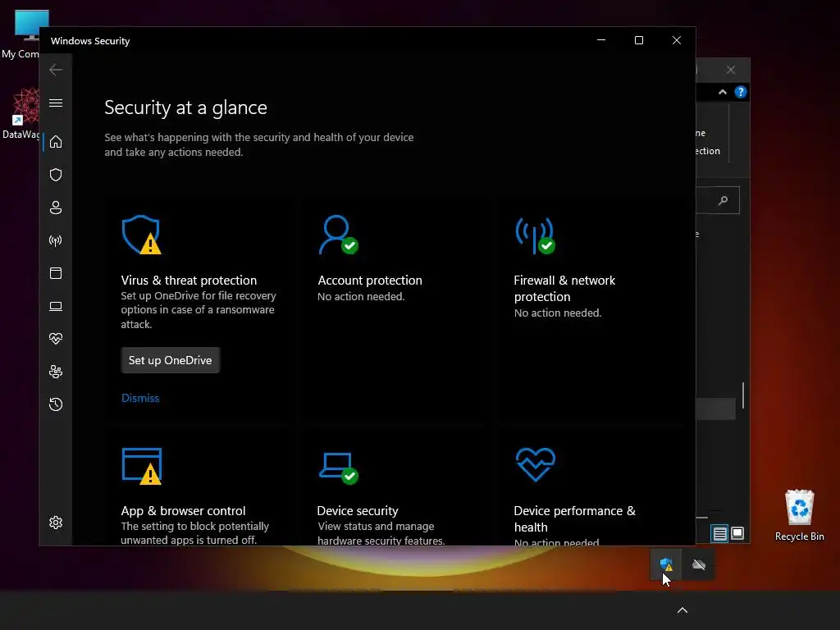The width and height of the screenshot is (840, 630).
Task: Go back using the back arrow
Action: tap(56, 70)
